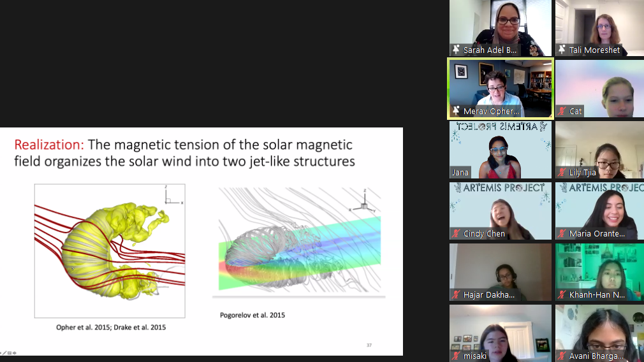This screenshot has height=362, width=644.
Task: Click the Pogorelov et al. 2015 simulation image
Action: coord(298,242)
